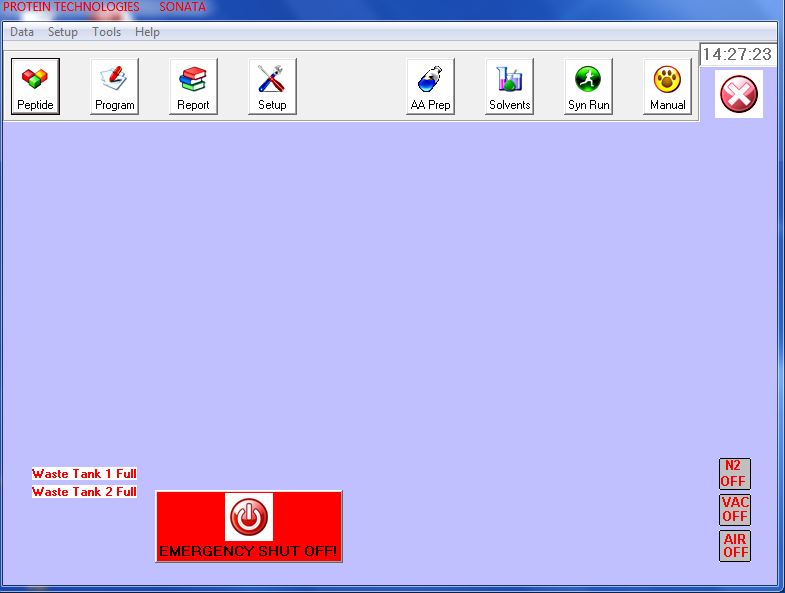This screenshot has width=785, height=593.
Task: Open the Manual paw icon
Action: [x=668, y=86]
